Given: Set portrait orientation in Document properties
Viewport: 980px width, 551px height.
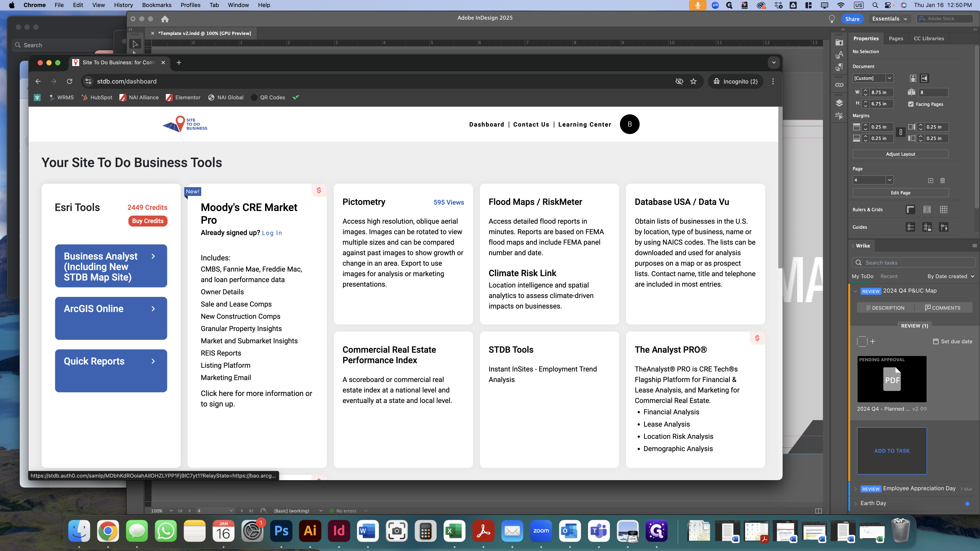Looking at the screenshot, I should click(913, 78).
